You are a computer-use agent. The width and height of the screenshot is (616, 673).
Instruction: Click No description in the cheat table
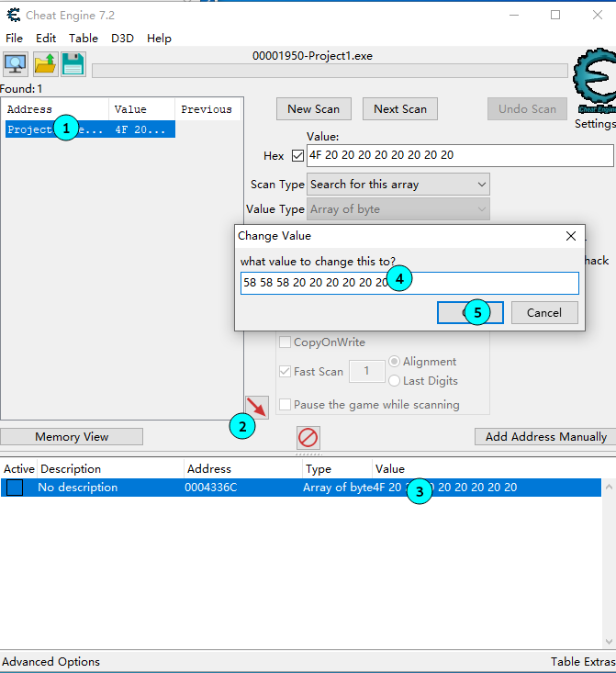(78, 488)
